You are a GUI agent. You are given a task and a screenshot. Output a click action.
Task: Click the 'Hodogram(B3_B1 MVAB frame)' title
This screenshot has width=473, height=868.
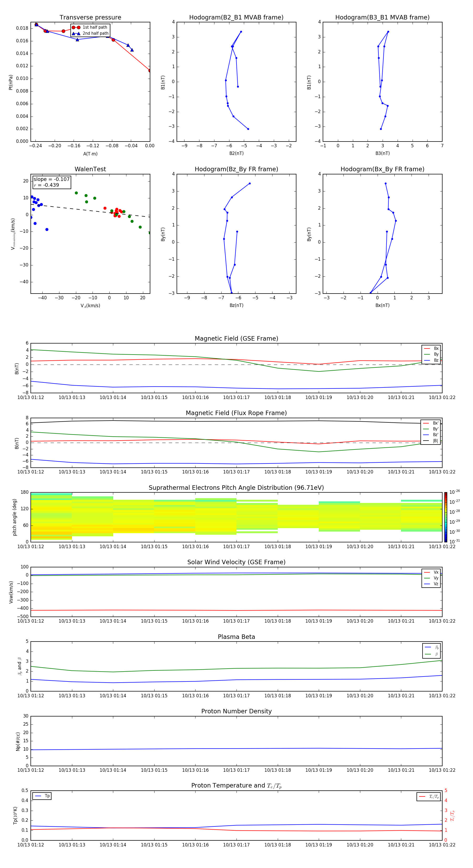382,18
